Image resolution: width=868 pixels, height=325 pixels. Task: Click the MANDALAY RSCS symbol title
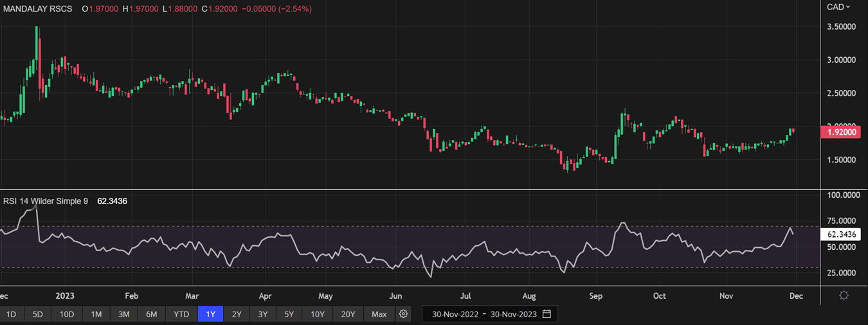pos(37,9)
